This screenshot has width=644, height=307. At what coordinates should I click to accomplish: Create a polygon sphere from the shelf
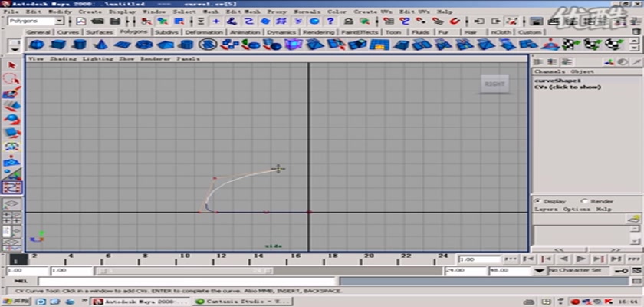click(37, 45)
